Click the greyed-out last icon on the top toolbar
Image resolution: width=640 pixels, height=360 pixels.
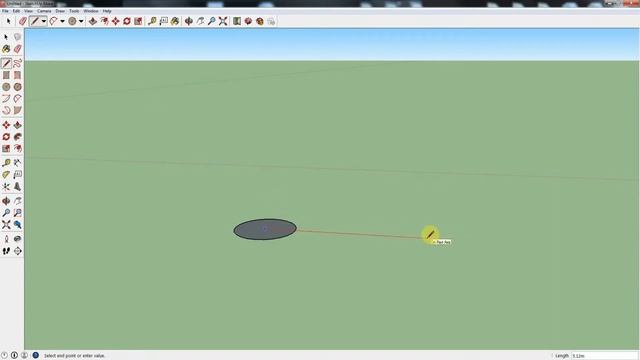click(x=271, y=21)
